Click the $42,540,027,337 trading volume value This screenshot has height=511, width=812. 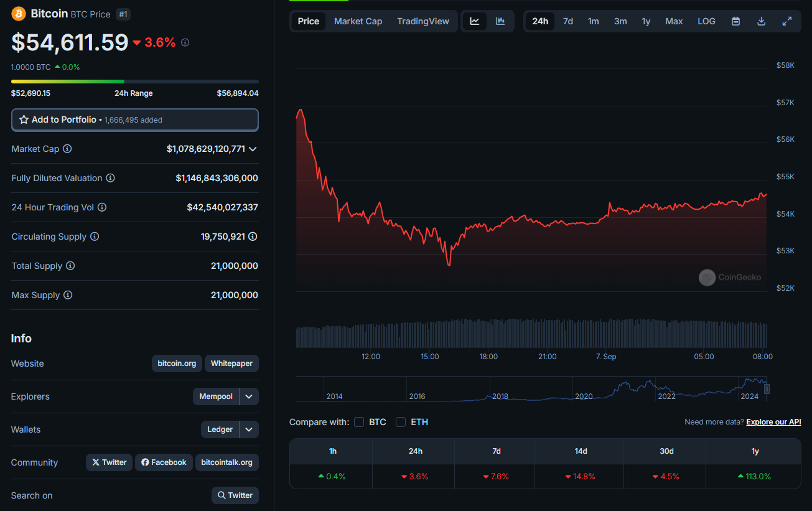[x=222, y=207]
